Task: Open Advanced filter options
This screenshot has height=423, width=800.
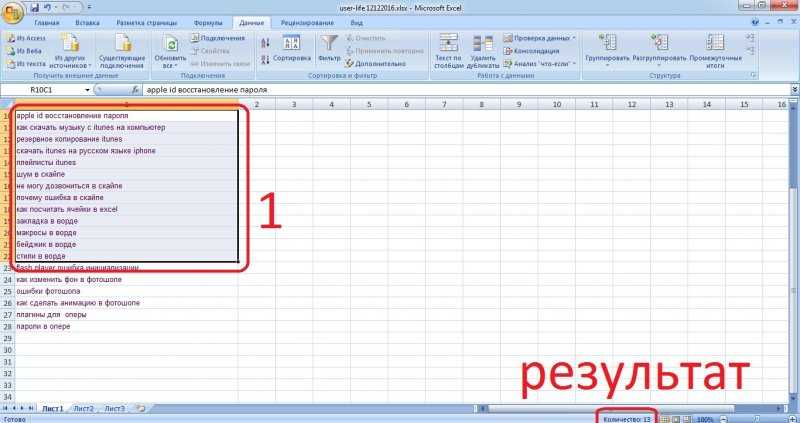Action: (x=376, y=64)
